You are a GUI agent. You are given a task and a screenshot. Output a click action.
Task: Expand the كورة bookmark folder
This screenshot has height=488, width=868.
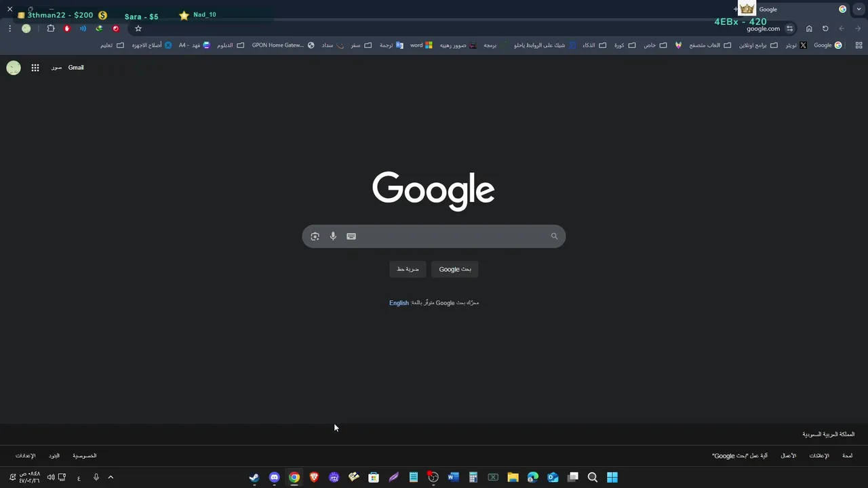pyautogui.click(x=625, y=45)
